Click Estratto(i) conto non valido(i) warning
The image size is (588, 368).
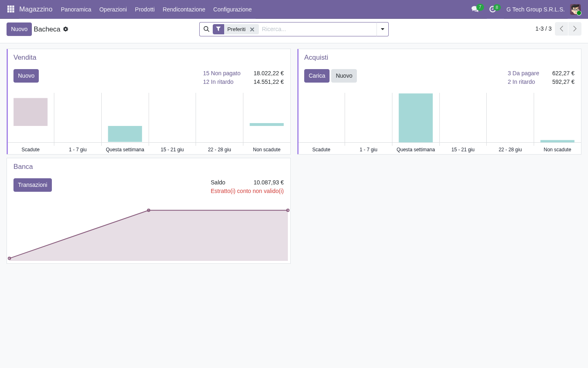pyautogui.click(x=247, y=191)
